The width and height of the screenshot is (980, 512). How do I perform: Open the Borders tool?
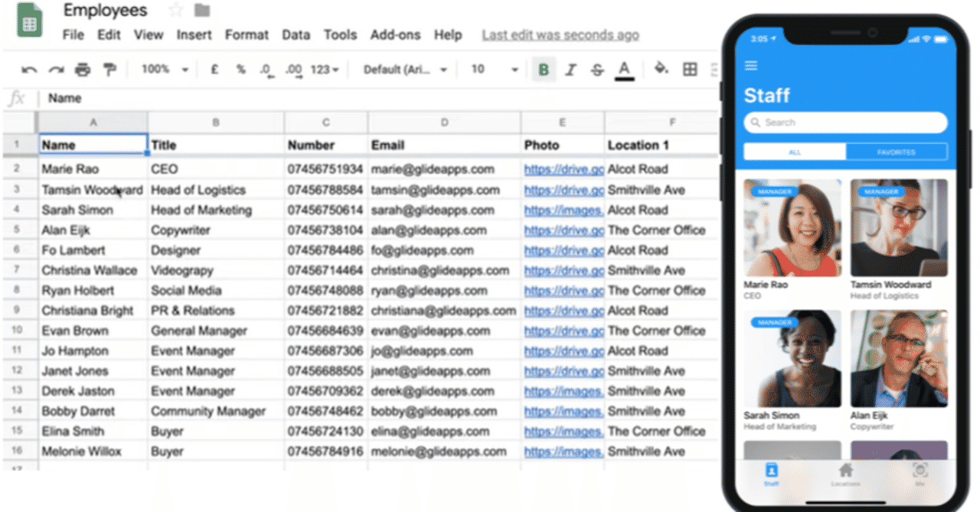pos(690,70)
